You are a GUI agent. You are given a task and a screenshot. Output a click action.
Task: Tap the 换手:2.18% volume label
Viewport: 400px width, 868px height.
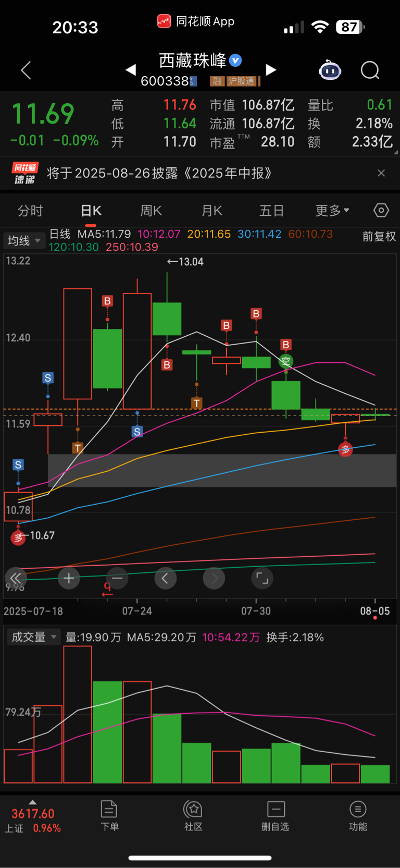click(x=295, y=637)
